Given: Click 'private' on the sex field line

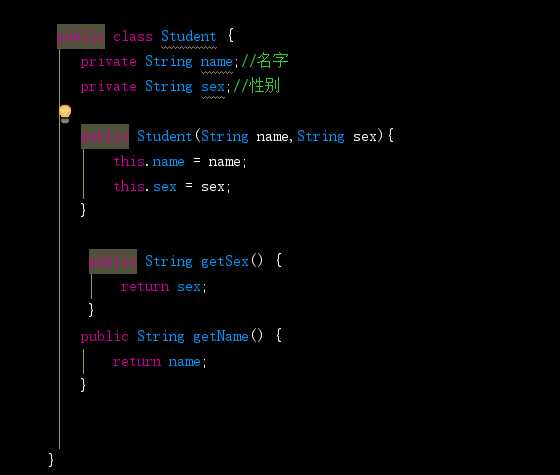Looking at the screenshot, I should [x=108, y=87].
